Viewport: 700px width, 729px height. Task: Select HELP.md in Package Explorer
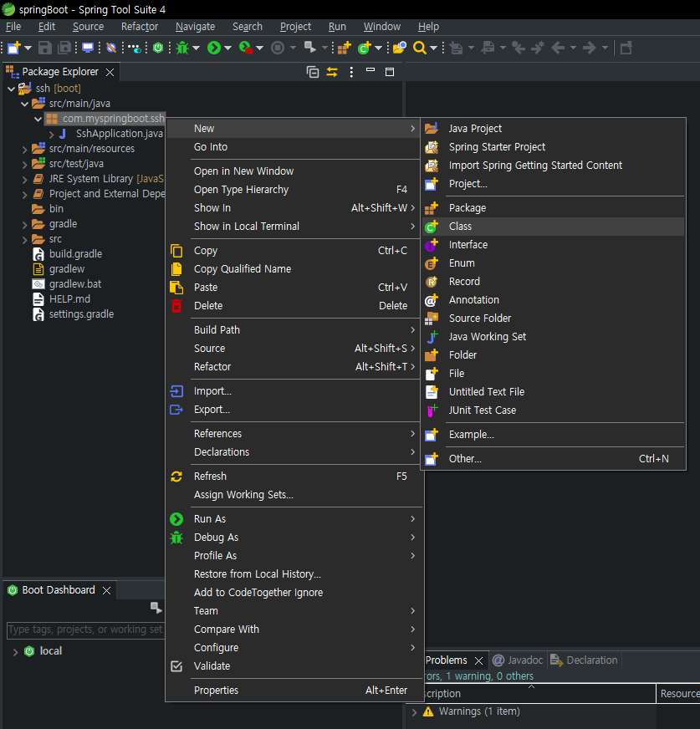pos(61,299)
